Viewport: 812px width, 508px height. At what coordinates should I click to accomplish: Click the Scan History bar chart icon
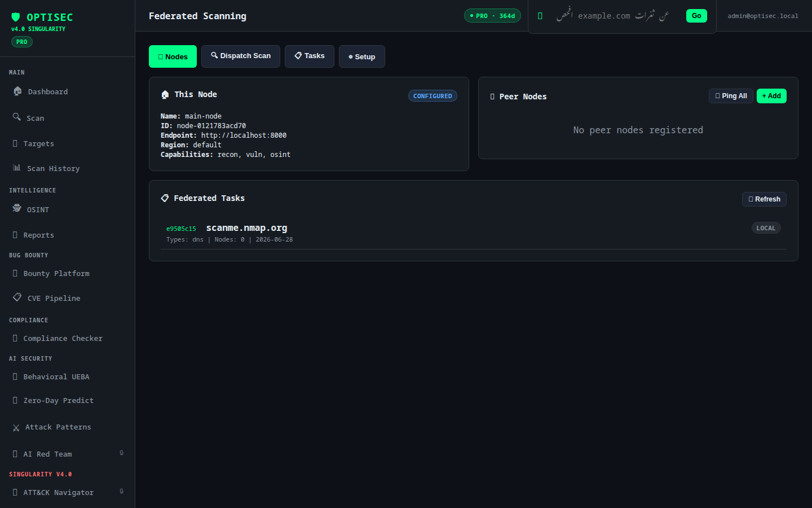[17, 168]
